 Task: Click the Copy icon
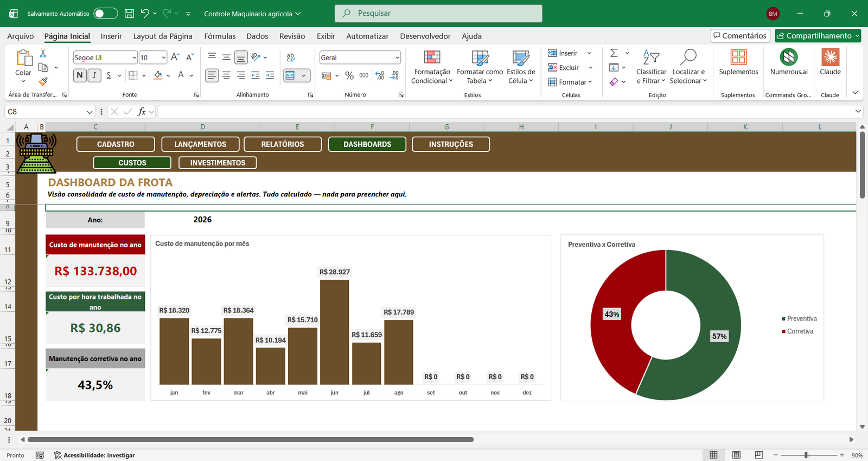pos(43,67)
